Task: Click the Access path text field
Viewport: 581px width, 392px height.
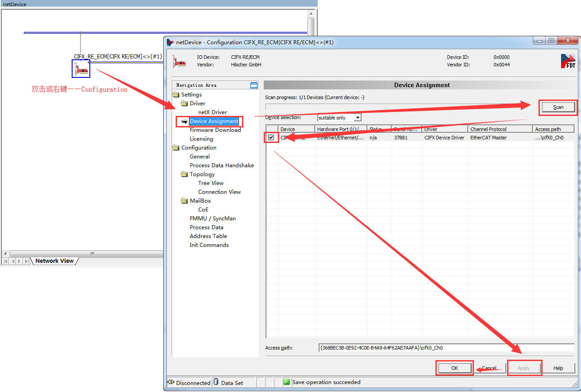Action: 446,348
